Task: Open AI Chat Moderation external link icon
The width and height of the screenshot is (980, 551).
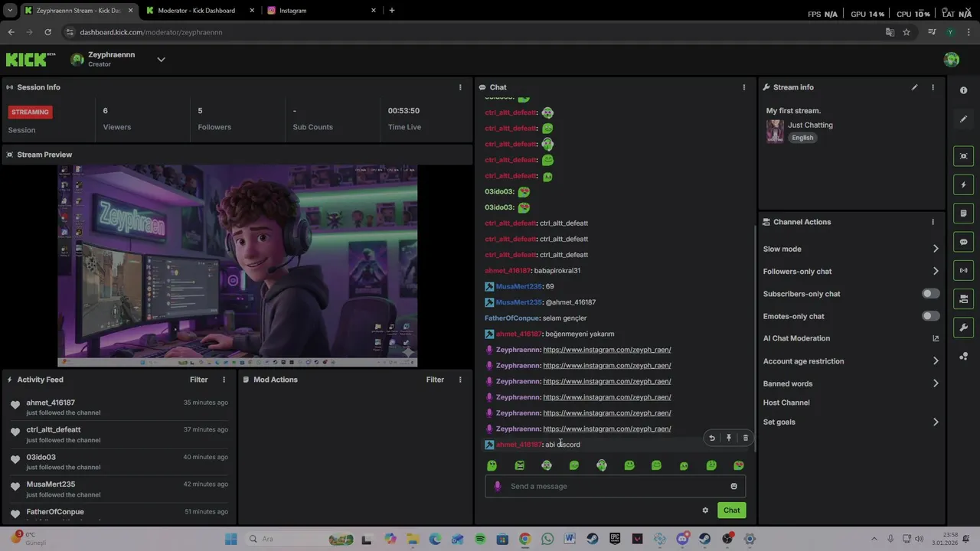Action: click(x=936, y=338)
